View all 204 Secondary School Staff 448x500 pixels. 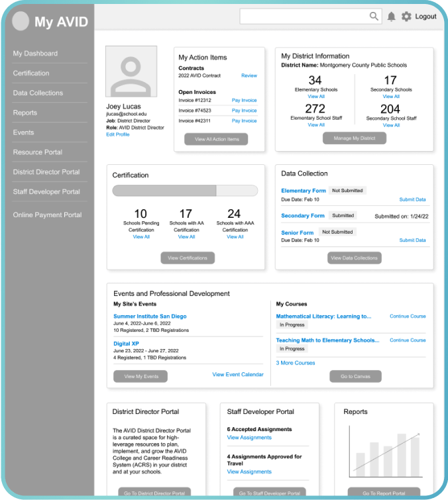tap(391, 125)
